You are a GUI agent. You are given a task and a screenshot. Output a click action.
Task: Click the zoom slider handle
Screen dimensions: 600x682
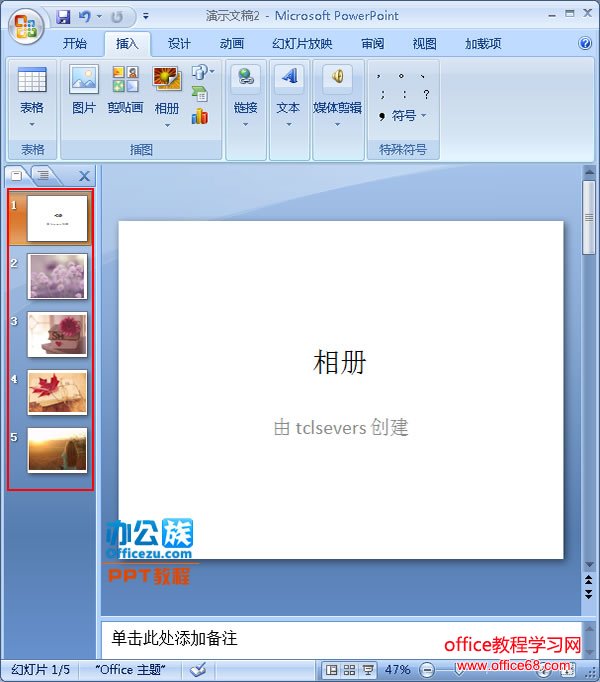click(x=459, y=670)
